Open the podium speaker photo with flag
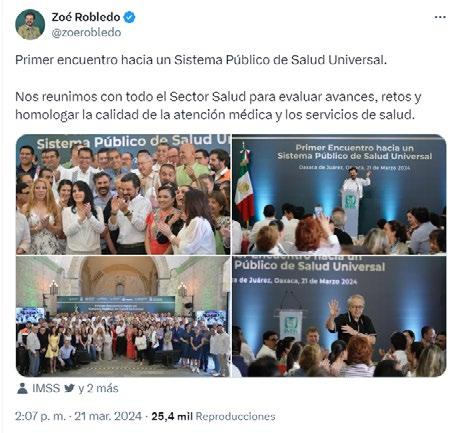This screenshot has width=456, height=433. 339,194
